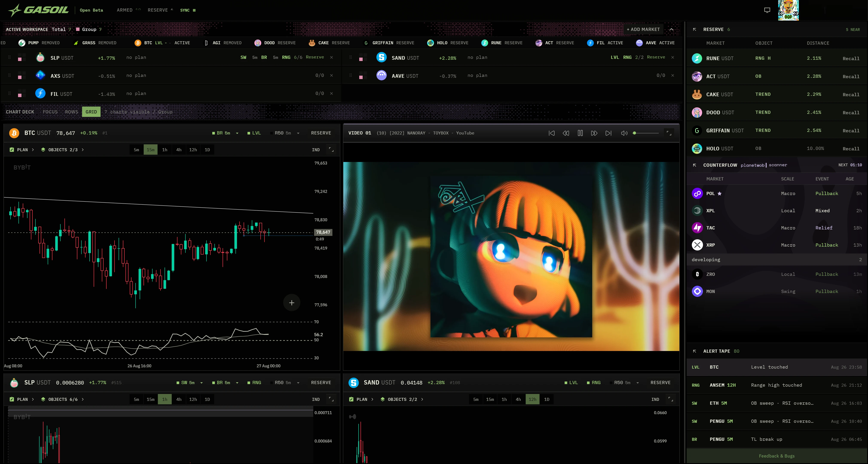The image size is (868, 464).
Task: Switch chart deck to FOCUS view
Action: [x=50, y=112]
